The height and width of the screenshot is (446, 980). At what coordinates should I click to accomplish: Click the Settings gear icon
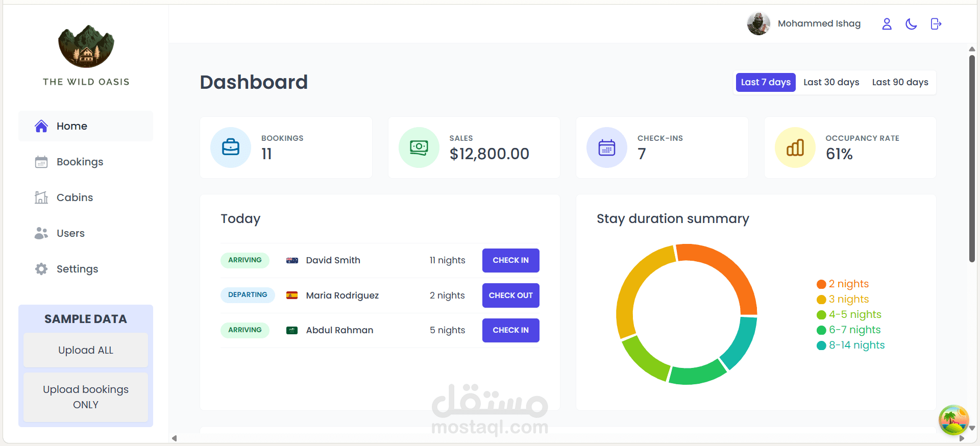tap(41, 269)
